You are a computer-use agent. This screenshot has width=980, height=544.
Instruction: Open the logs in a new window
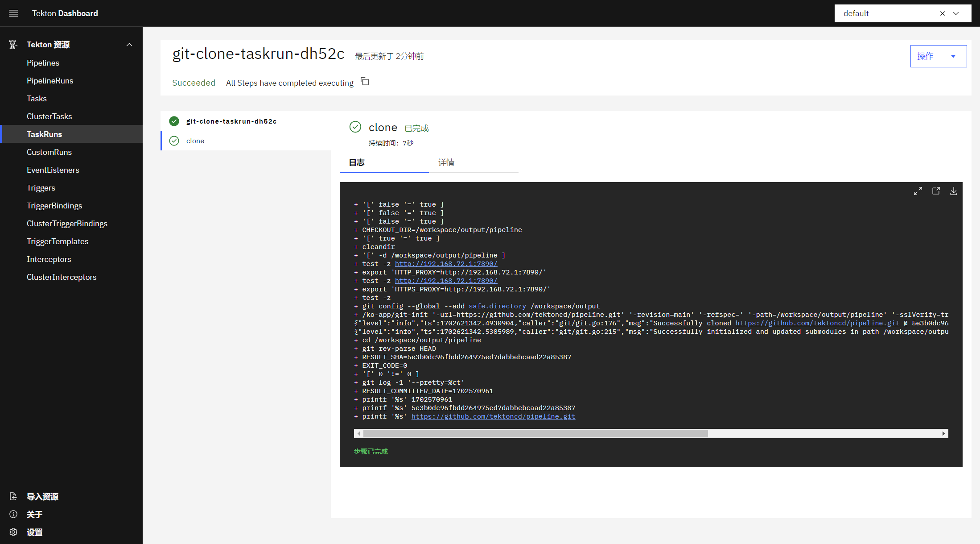pyautogui.click(x=936, y=191)
